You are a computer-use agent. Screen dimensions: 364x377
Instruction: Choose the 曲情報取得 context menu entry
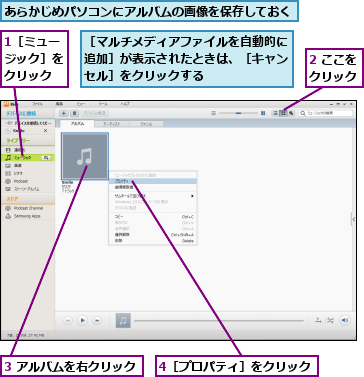153,187
